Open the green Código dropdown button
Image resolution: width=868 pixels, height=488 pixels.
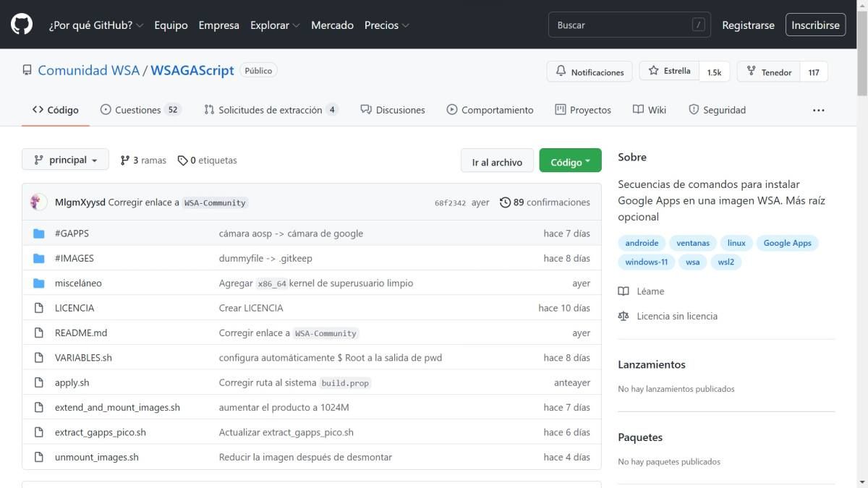pos(570,160)
